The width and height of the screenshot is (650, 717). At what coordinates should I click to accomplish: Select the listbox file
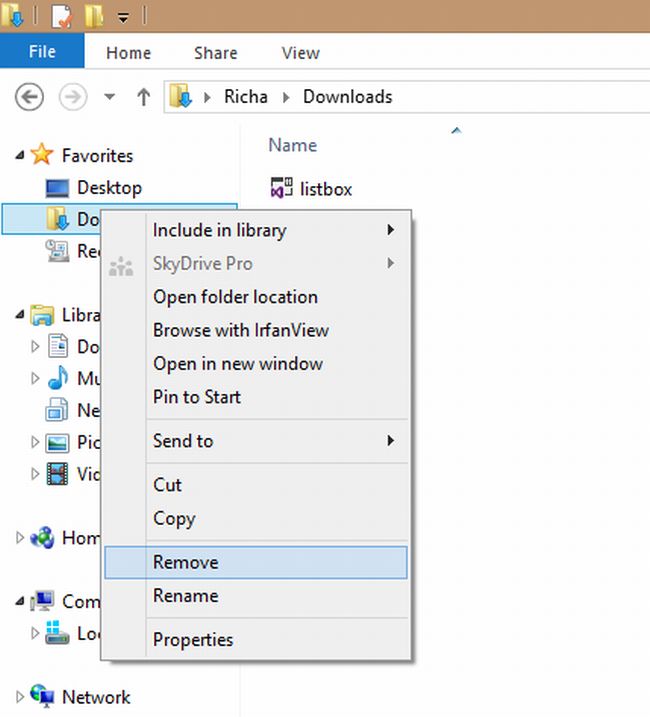(x=326, y=189)
